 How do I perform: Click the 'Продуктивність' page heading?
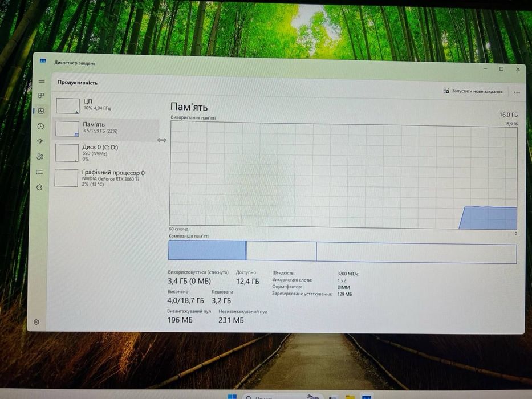click(x=78, y=83)
